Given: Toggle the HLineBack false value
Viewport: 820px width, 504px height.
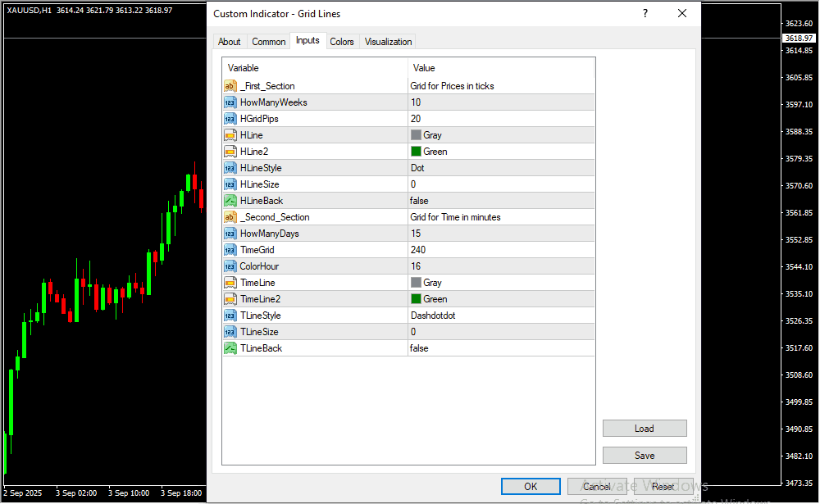Looking at the screenshot, I should (419, 201).
